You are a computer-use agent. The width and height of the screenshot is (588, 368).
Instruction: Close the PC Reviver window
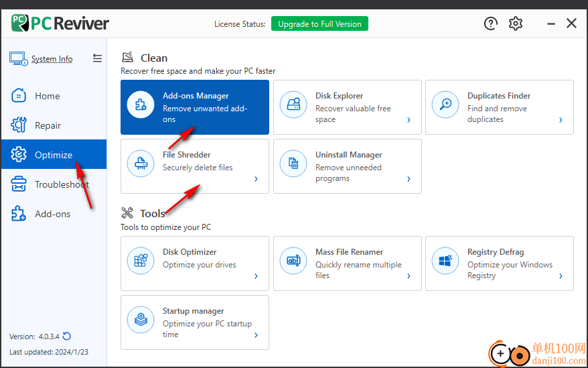point(571,23)
